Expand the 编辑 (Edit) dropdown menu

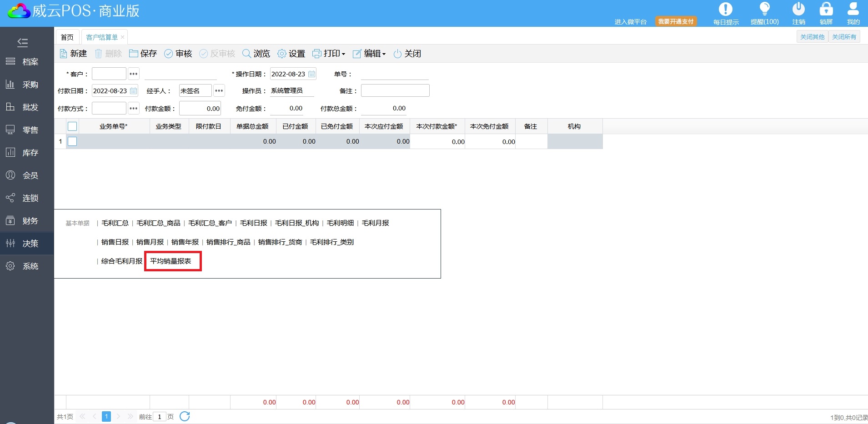click(x=369, y=54)
